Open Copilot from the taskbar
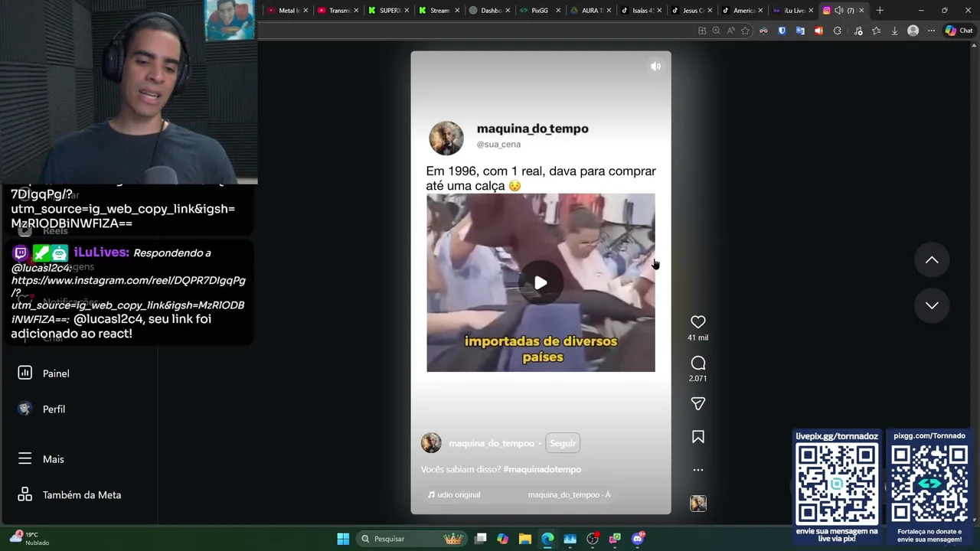The width and height of the screenshot is (980, 551). (x=502, y=539)
